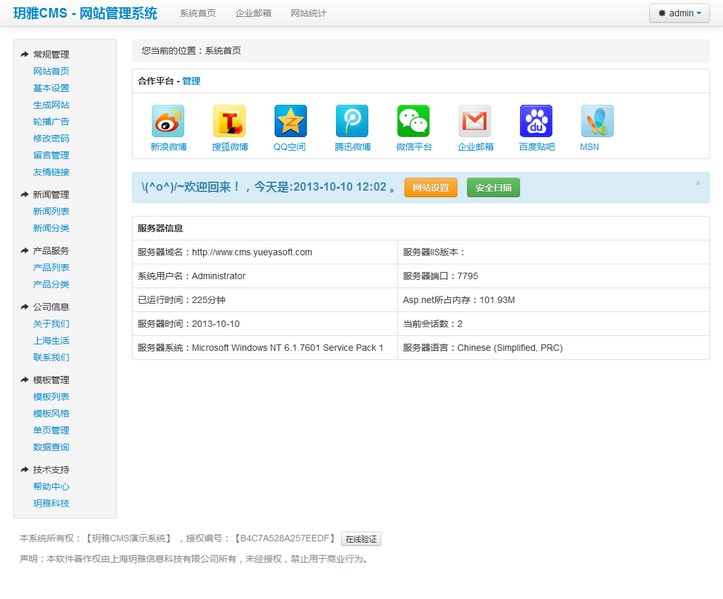Open 上海生活 in the sidebar
Viewport: 723px width, 599px height.
pyautogui.click(x=51, y=340)
